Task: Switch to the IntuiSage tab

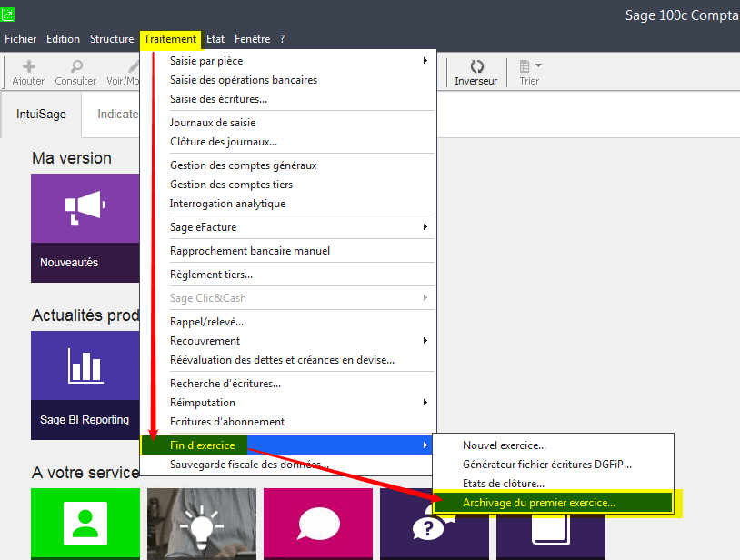Action: coord(41,115)
